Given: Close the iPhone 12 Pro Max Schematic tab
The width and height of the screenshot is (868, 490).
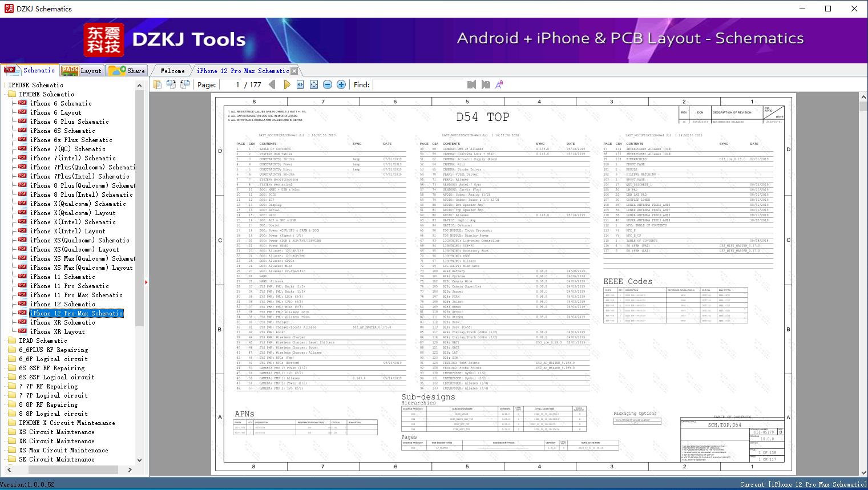Looking at the screenshot, I should 294,71.
